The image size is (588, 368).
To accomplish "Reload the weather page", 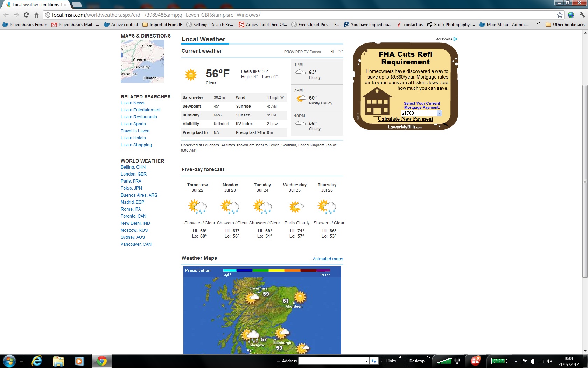I will 26,15.
